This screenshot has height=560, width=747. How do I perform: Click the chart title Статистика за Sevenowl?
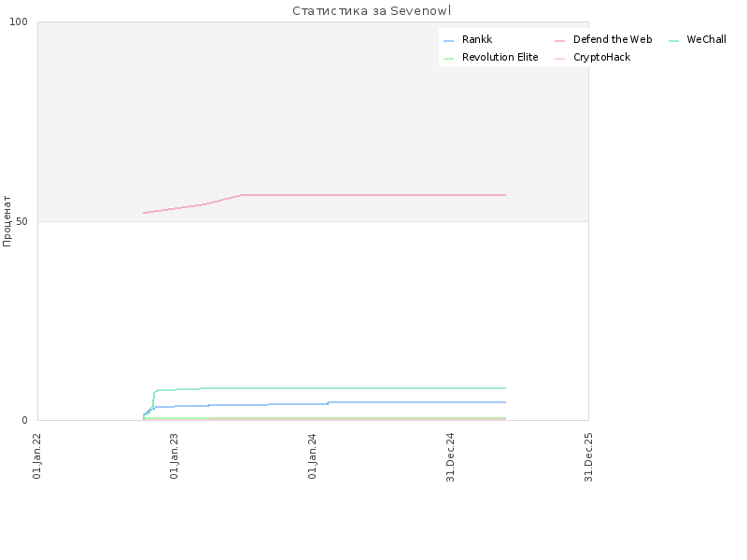pos(372,11)
